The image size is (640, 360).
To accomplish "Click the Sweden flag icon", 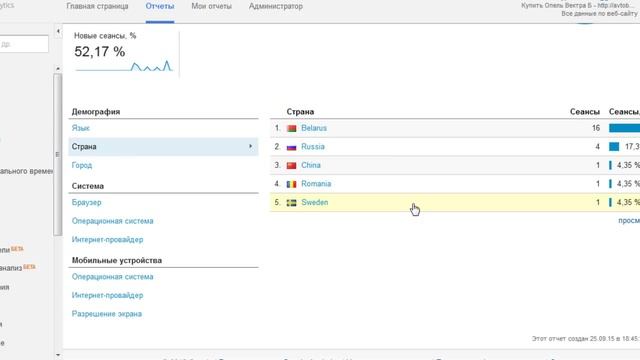I will [x=291, y=203].
